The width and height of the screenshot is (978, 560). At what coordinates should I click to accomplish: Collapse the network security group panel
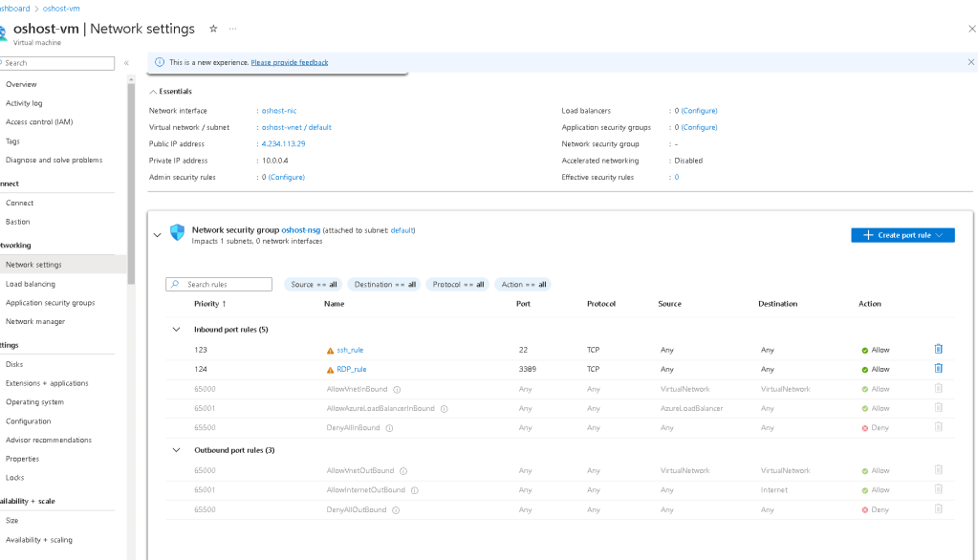157,235
